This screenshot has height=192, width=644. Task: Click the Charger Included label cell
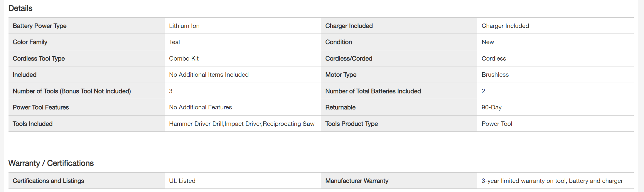[x=349, y=26]
